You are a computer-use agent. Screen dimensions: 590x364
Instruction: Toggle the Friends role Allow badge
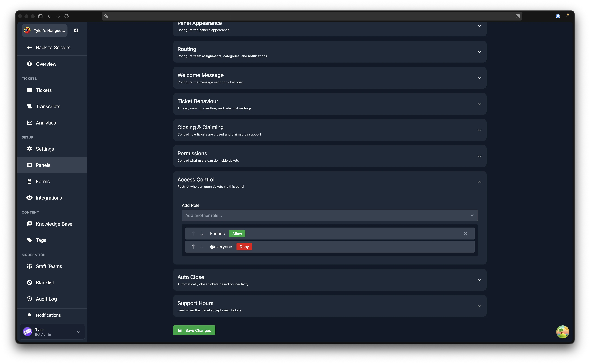pos(237,234)
